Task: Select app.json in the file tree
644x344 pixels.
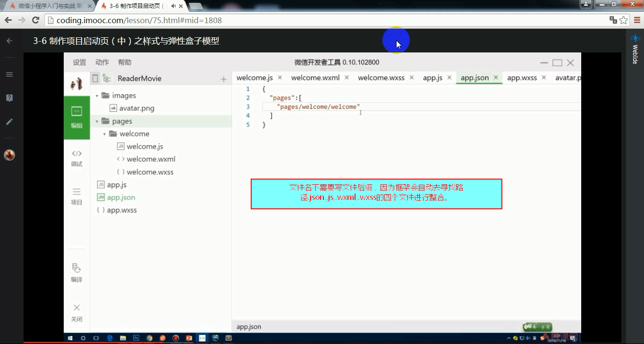Action: click(121, 198)
